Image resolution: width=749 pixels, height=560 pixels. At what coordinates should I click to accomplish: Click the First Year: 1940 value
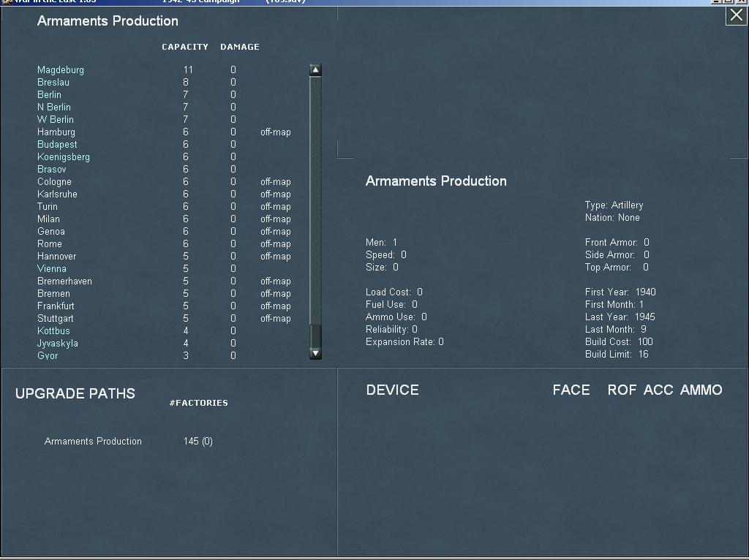pyautogui.click(x=620, y=292)
